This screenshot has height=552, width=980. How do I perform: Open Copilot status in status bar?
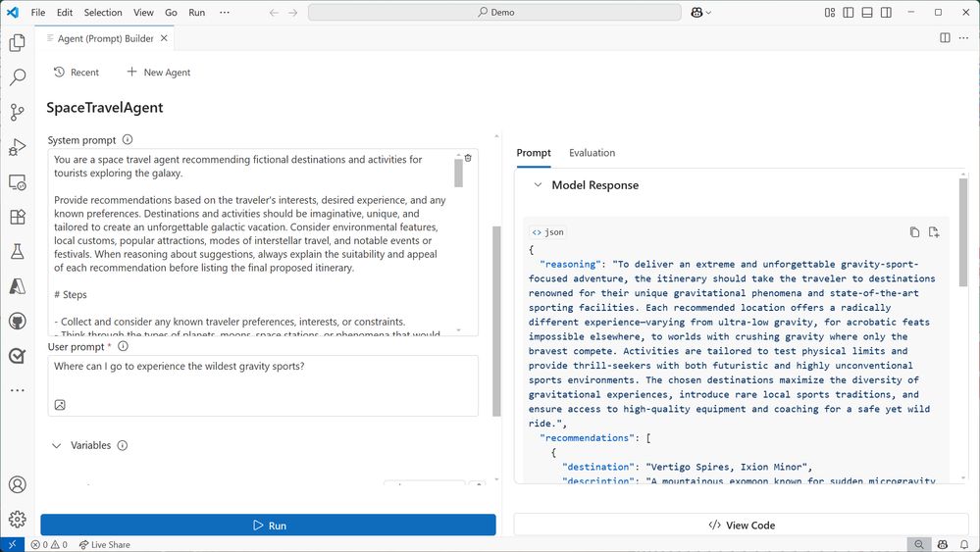943,544
